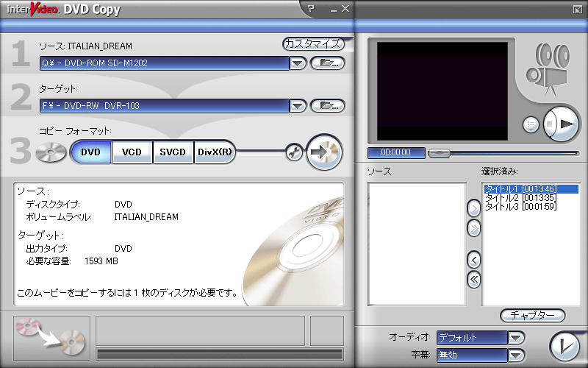Click the film camera icon

tap(548, 70)
